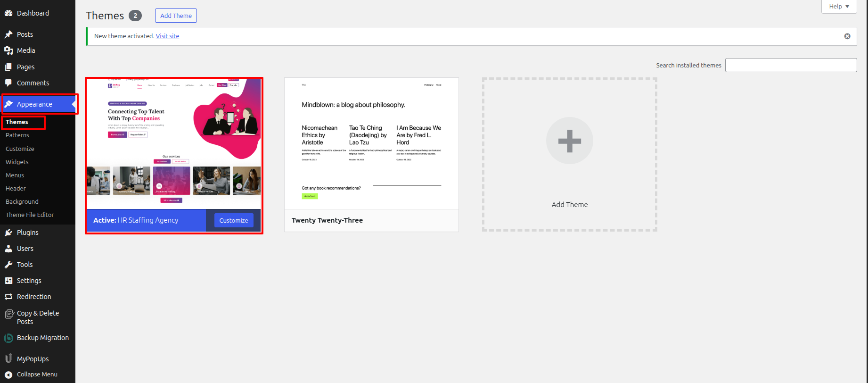868x383 pixels.
Task: Expand the Help dropdown tab
Action: coord(839,7)
